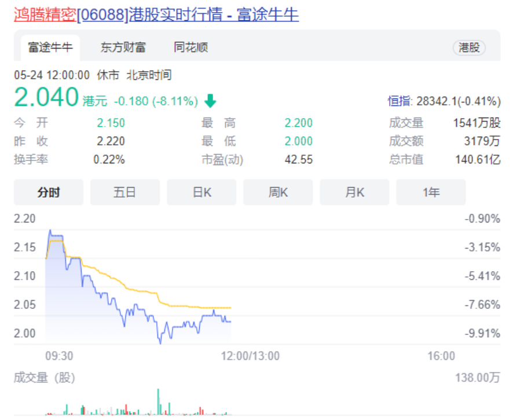Show the 五日 chart view

coord(124,192)
